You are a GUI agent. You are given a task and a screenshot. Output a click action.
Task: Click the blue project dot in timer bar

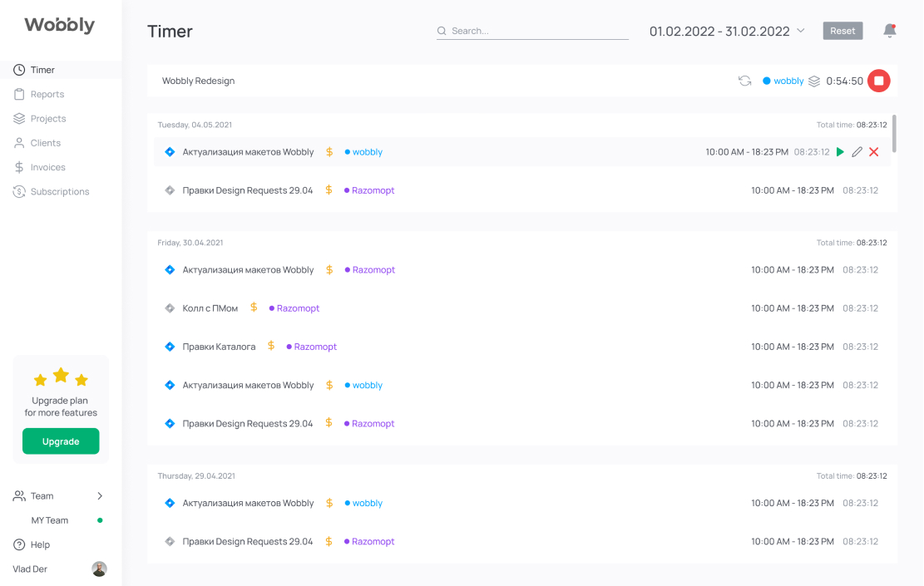click(766, 81)
